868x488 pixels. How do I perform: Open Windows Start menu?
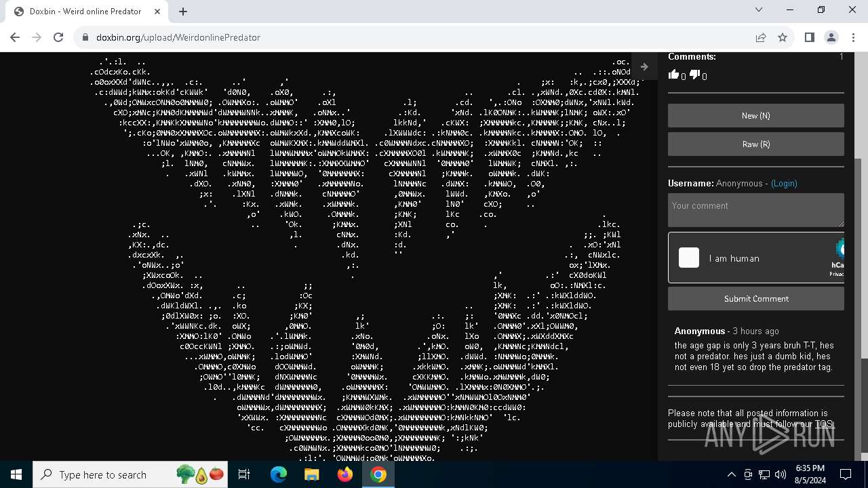point(16,474)
